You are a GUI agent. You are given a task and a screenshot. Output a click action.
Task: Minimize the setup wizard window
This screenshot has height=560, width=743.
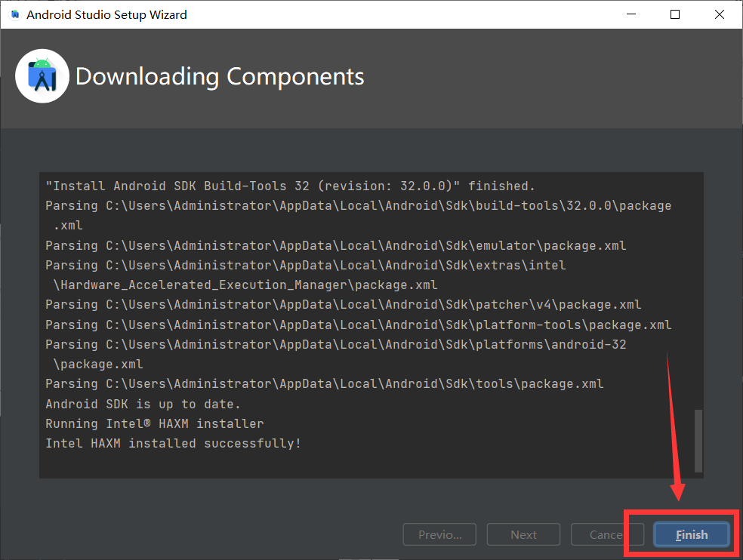click(630, 14)
